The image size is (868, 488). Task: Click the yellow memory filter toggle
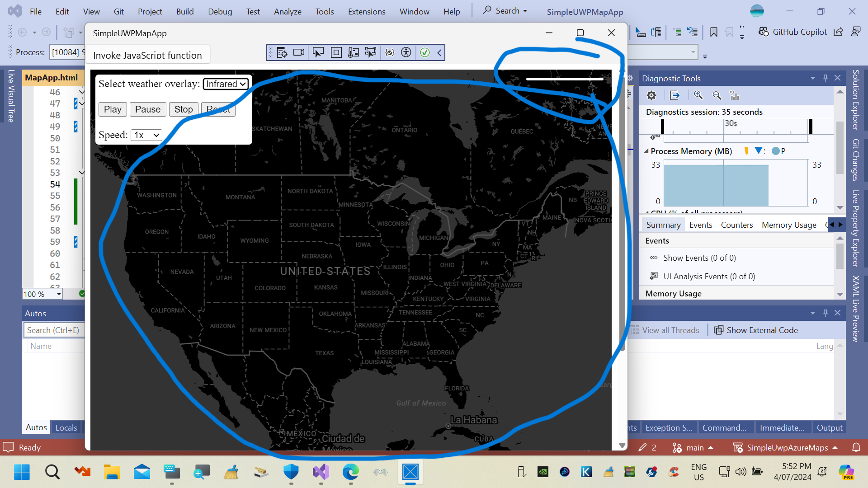pos(745,151)
